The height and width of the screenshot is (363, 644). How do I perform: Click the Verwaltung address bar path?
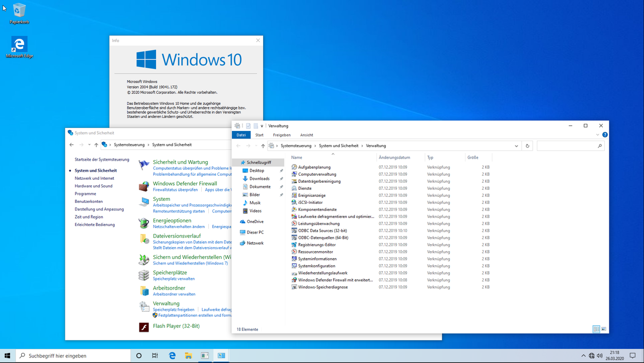click(x=395, y=146)
